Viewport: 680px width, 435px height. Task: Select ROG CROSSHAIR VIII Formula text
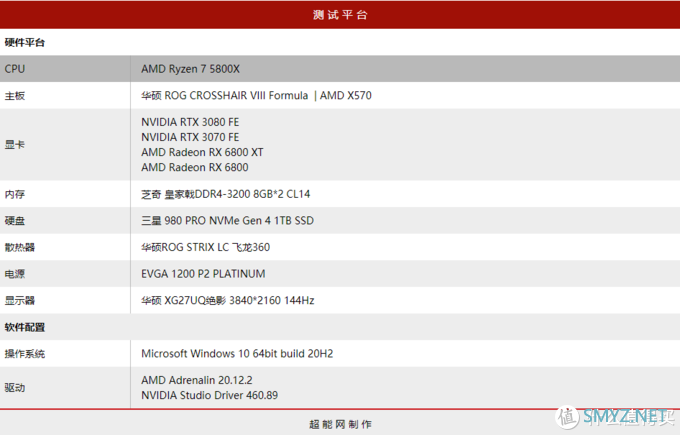[x=236, y=95]
